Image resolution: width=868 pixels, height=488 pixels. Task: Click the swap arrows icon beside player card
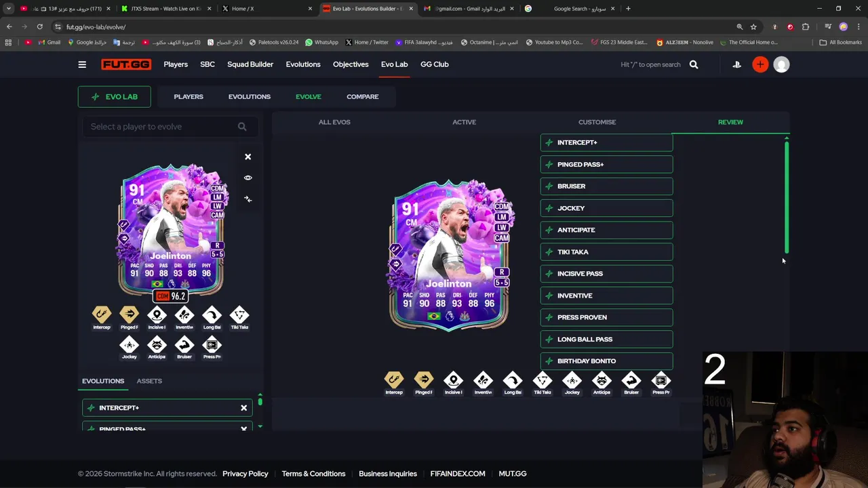tap(248, 199)
